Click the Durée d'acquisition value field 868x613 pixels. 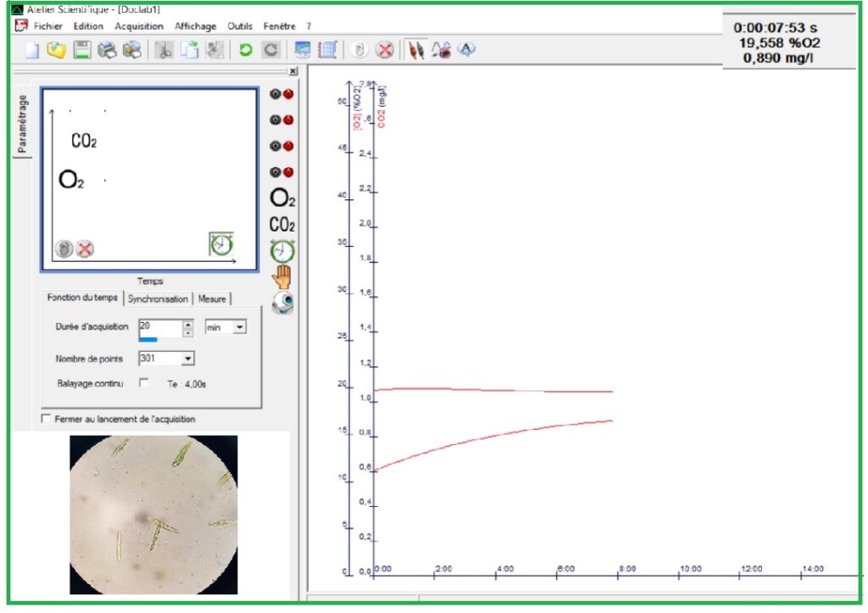pyautogui.click(x=159, y=326)
